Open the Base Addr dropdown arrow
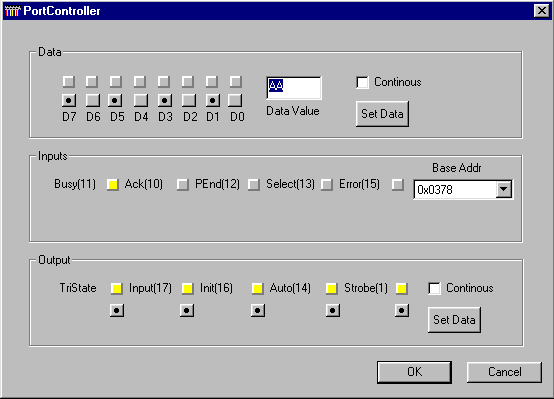This screenshot has height=399, width=554. [504, 190]
